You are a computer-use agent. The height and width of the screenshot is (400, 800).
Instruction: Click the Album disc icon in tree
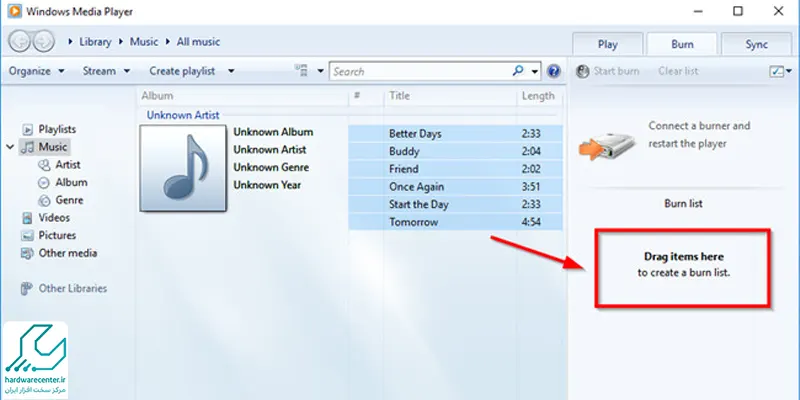(x=45, y=183)
